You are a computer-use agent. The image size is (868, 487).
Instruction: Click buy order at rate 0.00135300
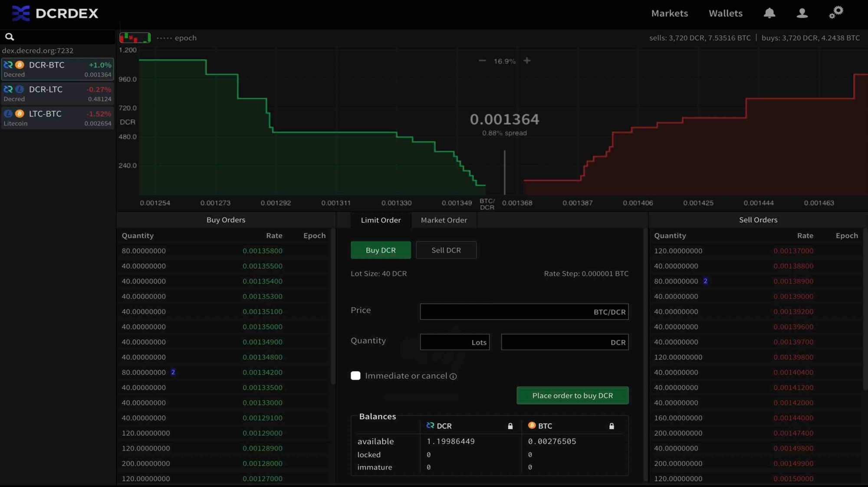point(224,296)
